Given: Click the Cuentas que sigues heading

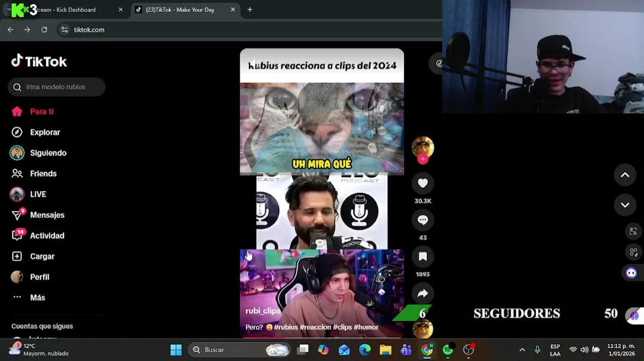Looking at the screenshot, I should click(42, 326).
